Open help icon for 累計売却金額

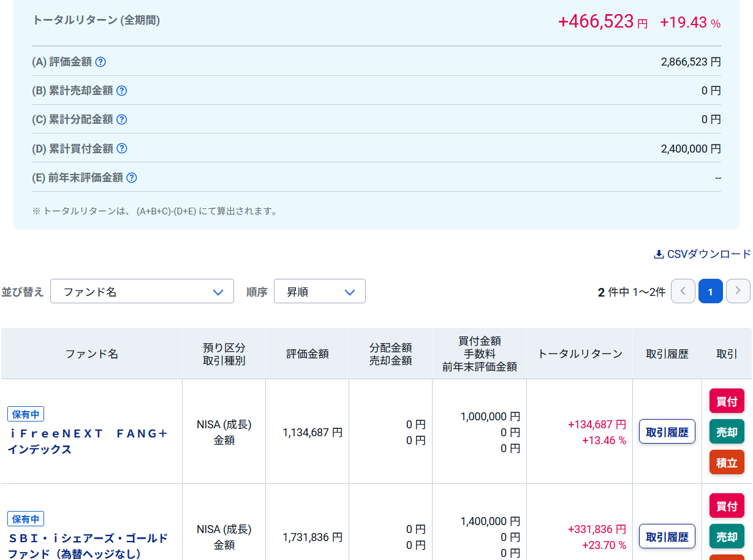point(121,91)
